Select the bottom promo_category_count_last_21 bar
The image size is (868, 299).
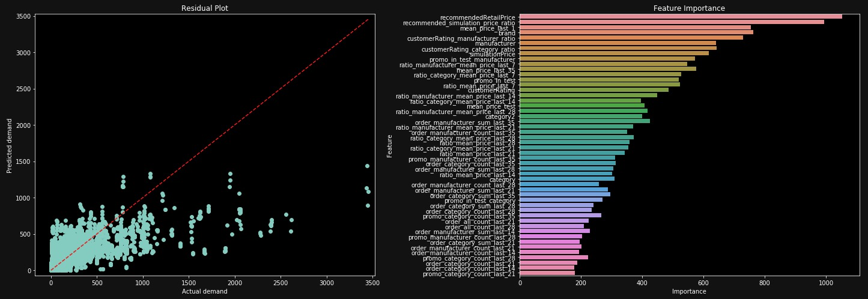(547, 273)
